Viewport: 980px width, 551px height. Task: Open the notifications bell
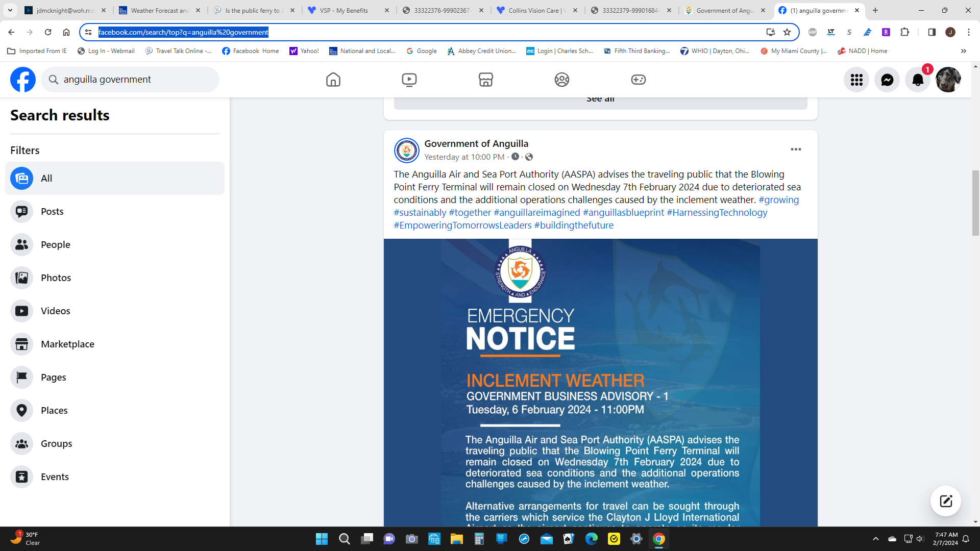[918, 80]
